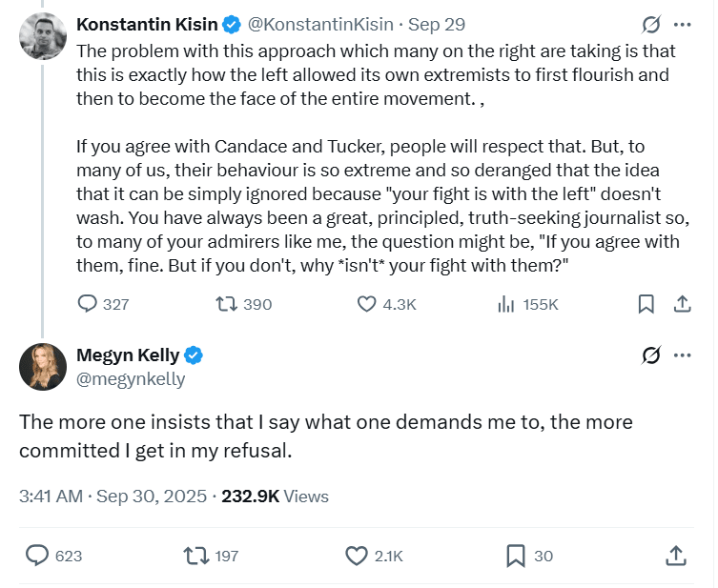Like Megyn Kelly's post
Image resolution: width=718 pixels, height=588 pixels.
pos(357,555)
